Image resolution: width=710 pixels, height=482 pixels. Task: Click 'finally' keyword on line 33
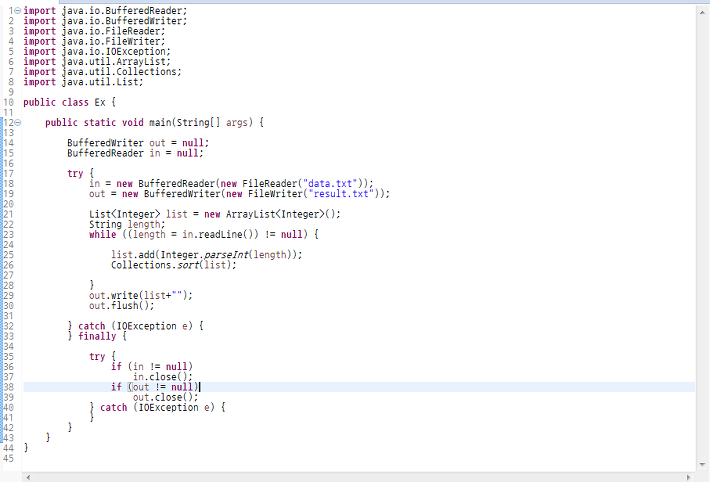click(97, 337)
